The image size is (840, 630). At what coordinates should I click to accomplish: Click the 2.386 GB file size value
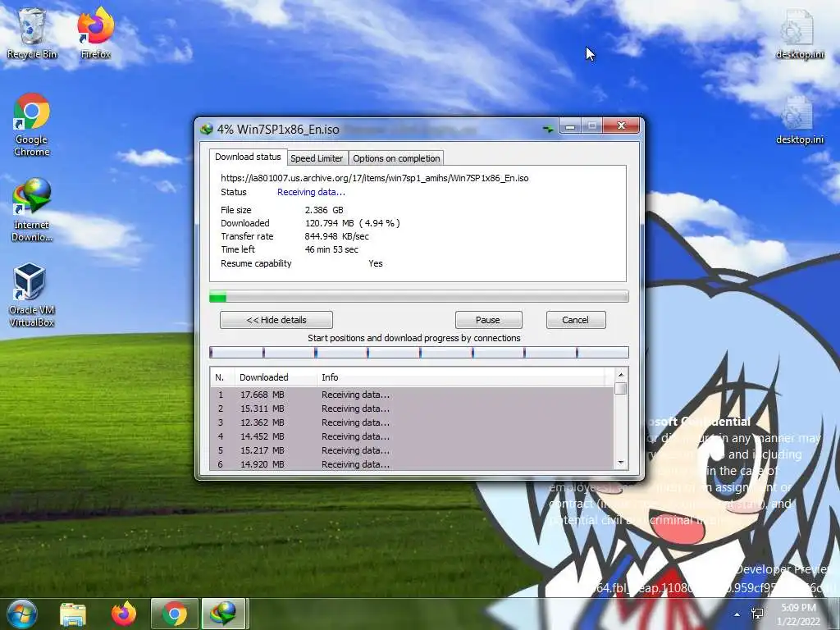coord(324,210)
